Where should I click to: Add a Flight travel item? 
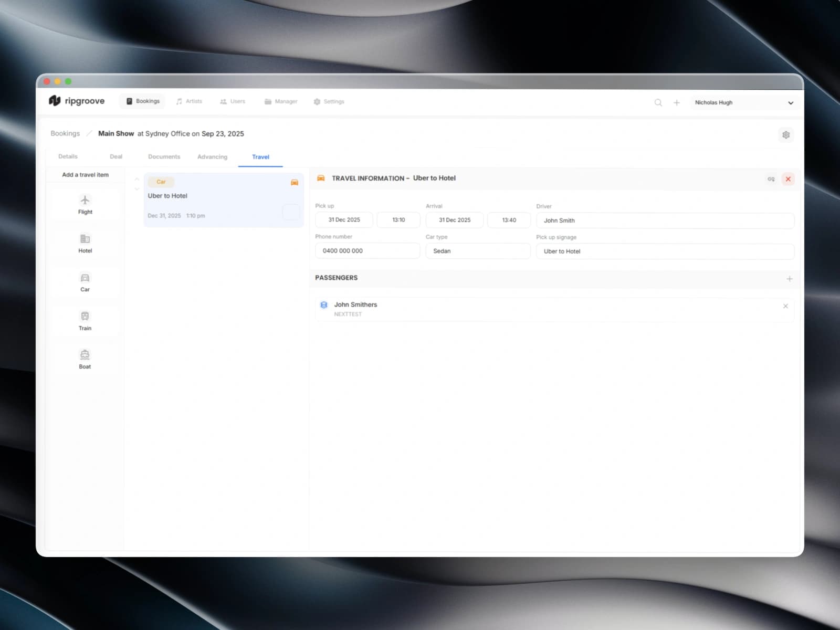coord(85,205)
